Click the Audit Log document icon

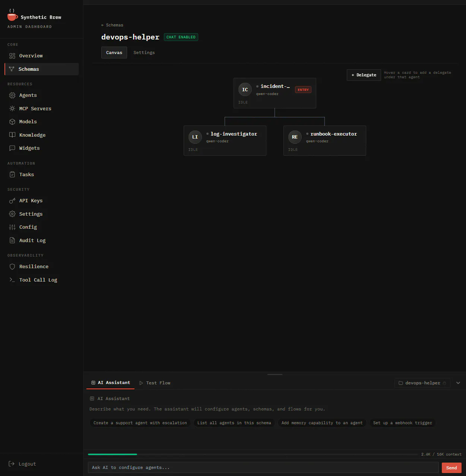(12, 240)
